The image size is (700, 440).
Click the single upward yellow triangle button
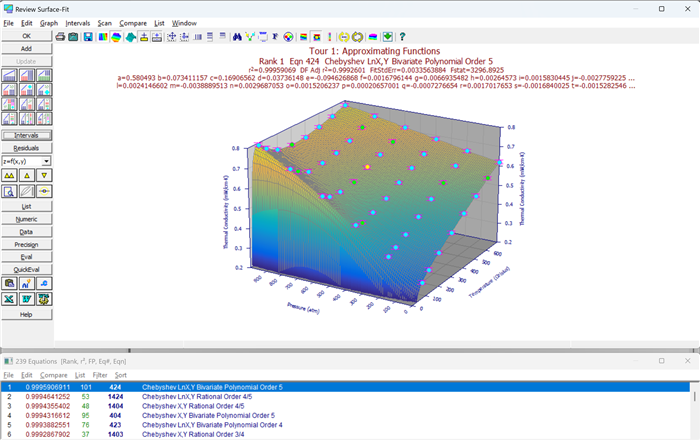click(26, 175)
